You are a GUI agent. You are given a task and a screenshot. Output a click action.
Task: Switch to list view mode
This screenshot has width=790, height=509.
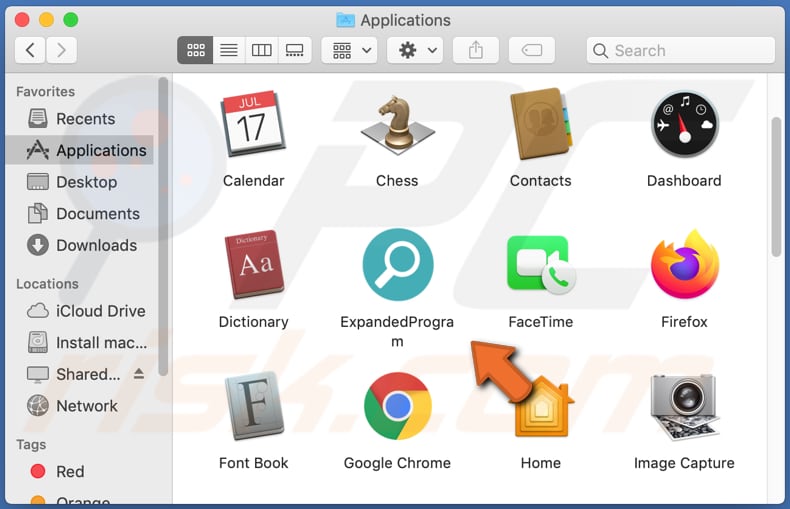point(229,50)
